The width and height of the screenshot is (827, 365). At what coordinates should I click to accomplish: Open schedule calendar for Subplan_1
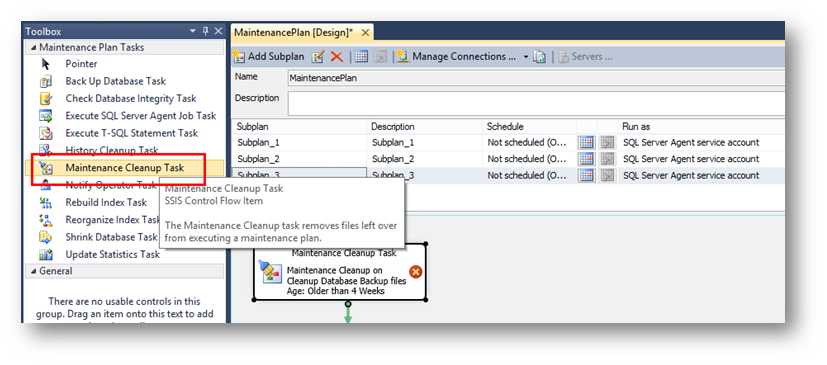[x=586, y=142]
